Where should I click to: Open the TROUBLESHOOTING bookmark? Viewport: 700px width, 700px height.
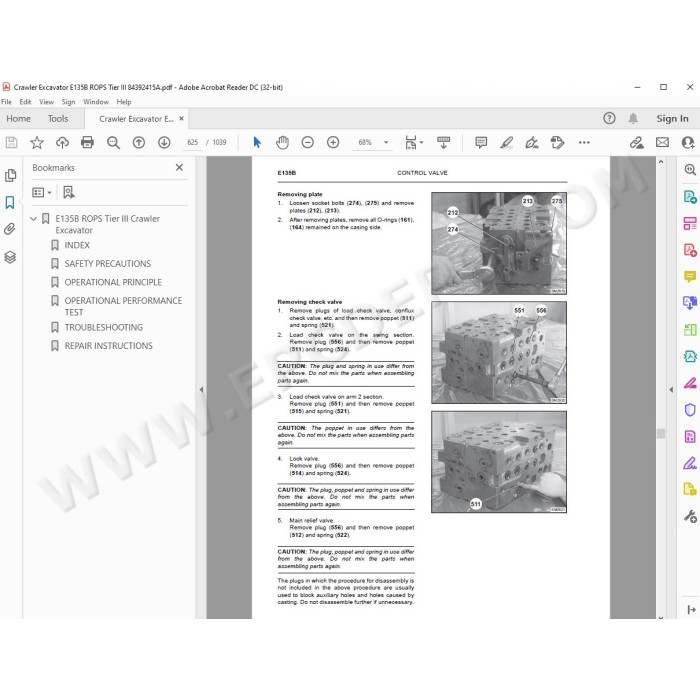pyautogui.click(x=104, y=328)
